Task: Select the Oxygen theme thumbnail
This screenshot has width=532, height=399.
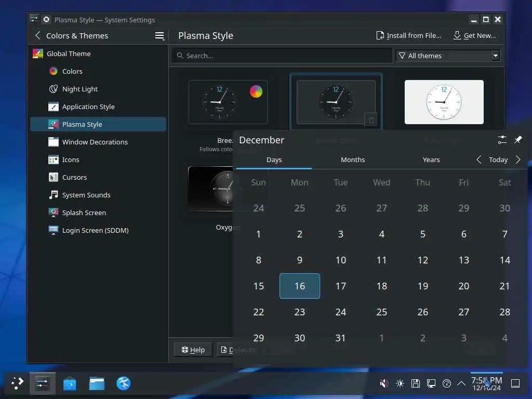Action: coord(211,189)
